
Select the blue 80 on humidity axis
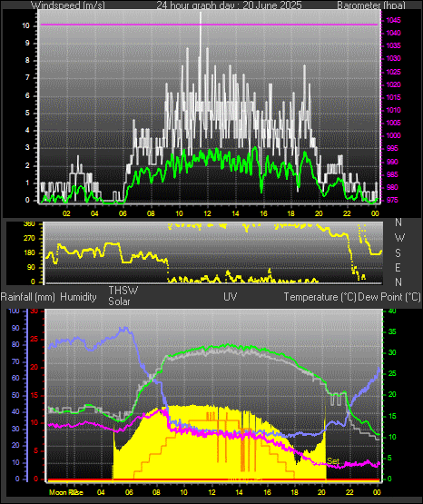pyautogui.click(x=15, y=344)
